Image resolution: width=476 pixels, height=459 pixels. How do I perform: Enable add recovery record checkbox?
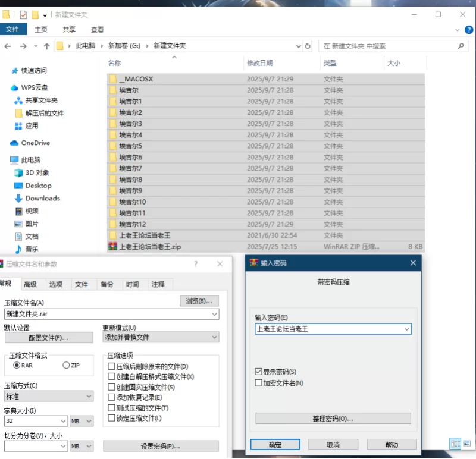click(111, 397)
